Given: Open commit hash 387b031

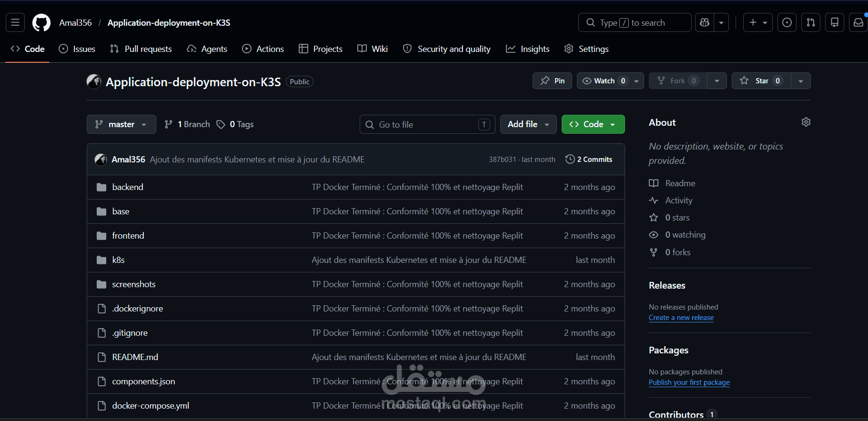Looking at the screenshot, I should tap(502, 160).
